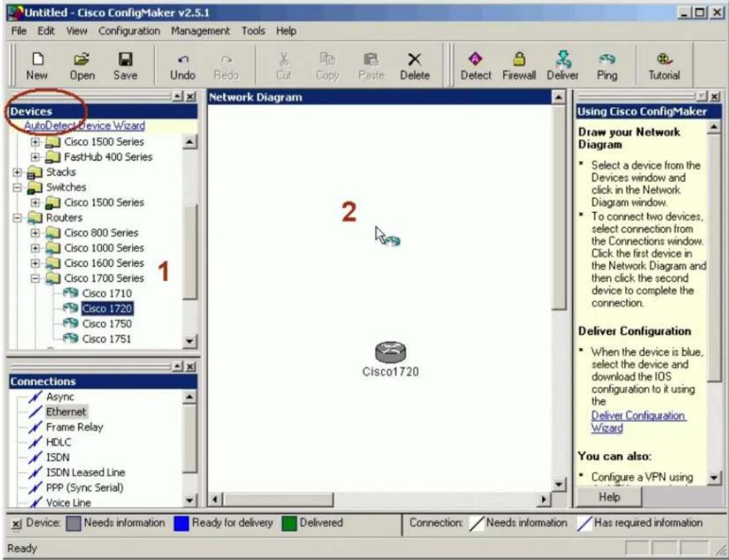Image resolution: width=729 pixels, height=560 pixels.
Task: Open the Firewall tool
Action: tap(519, 66)
